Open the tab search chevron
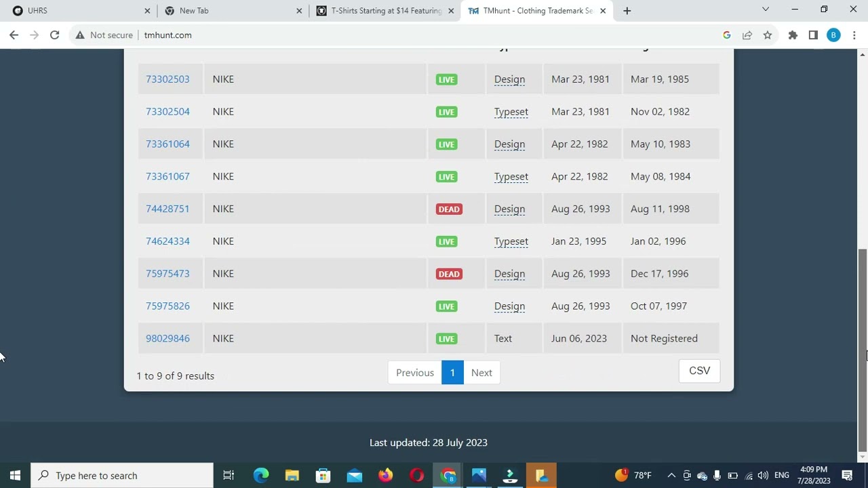Viewport: 868px width, 488px height. (x=766, y=9)
